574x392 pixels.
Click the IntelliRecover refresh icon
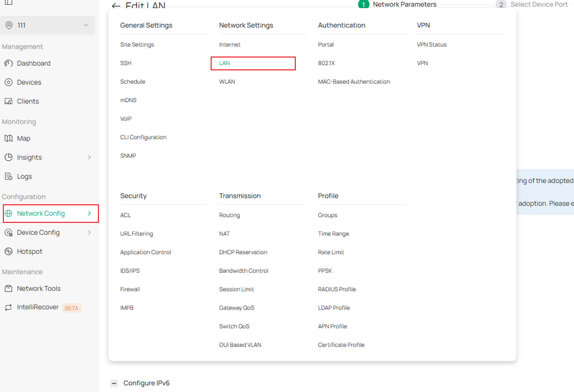[x=9, y=307]
